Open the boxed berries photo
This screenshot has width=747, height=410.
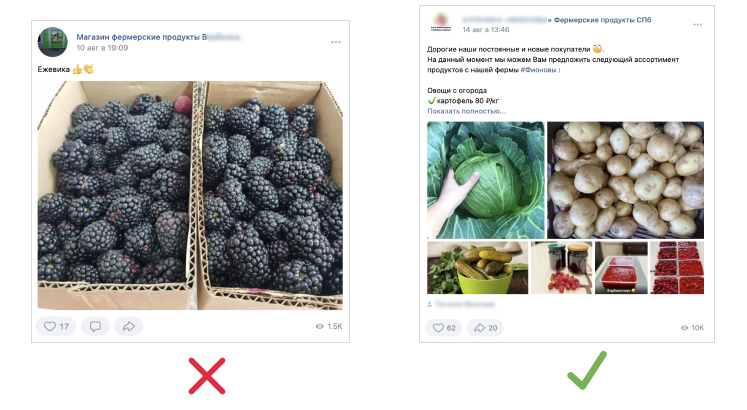[x=676, y=268]
